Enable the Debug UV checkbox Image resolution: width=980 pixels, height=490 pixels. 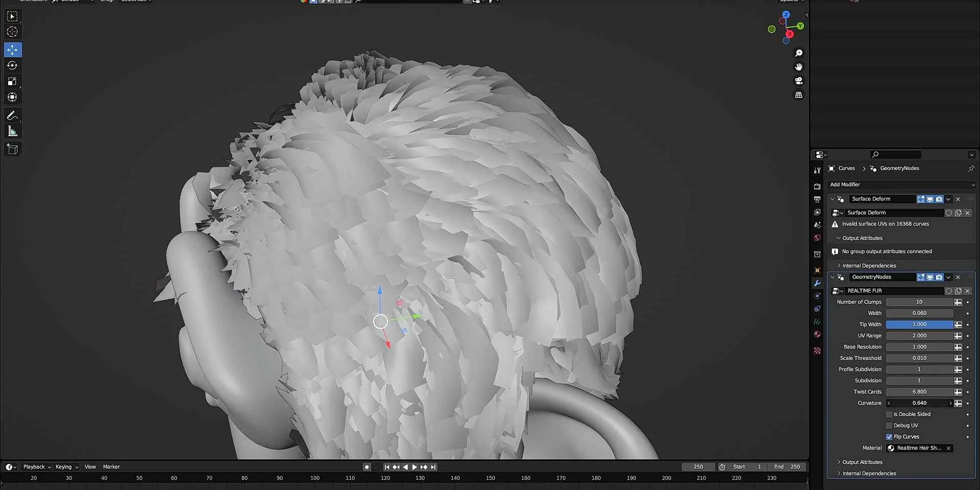889,426
